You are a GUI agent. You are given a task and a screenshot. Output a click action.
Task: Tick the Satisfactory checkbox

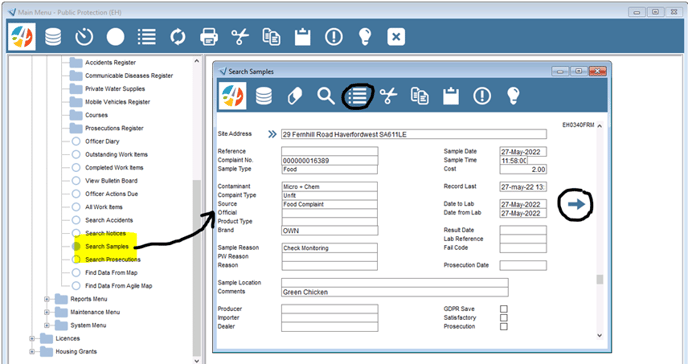pyautogui.click(x=504, y=318)
